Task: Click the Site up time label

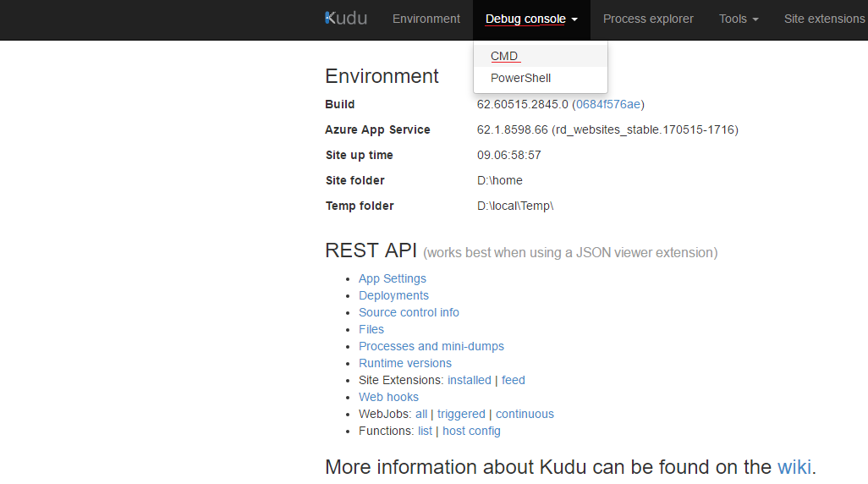Action: [x=360, y=155]
